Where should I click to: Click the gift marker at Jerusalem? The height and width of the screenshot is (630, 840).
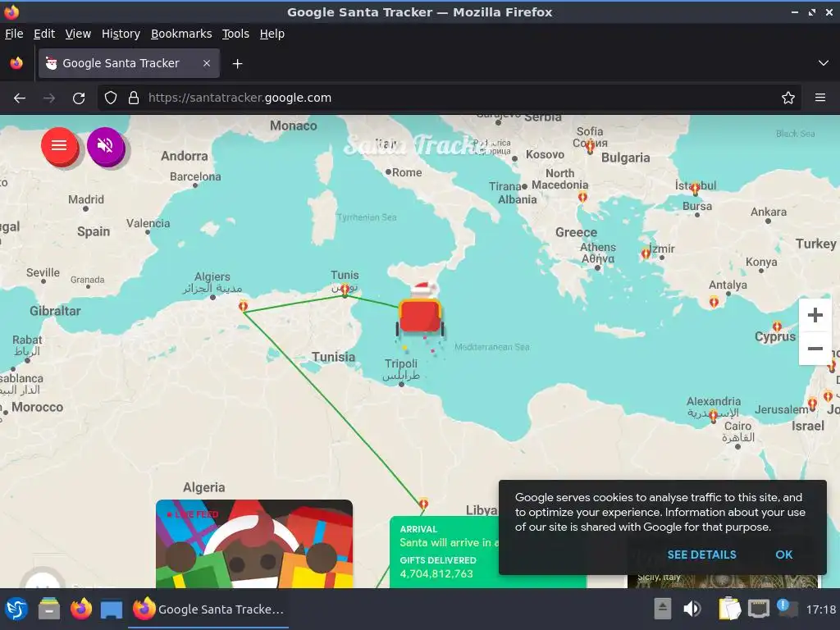click(812, 404)
